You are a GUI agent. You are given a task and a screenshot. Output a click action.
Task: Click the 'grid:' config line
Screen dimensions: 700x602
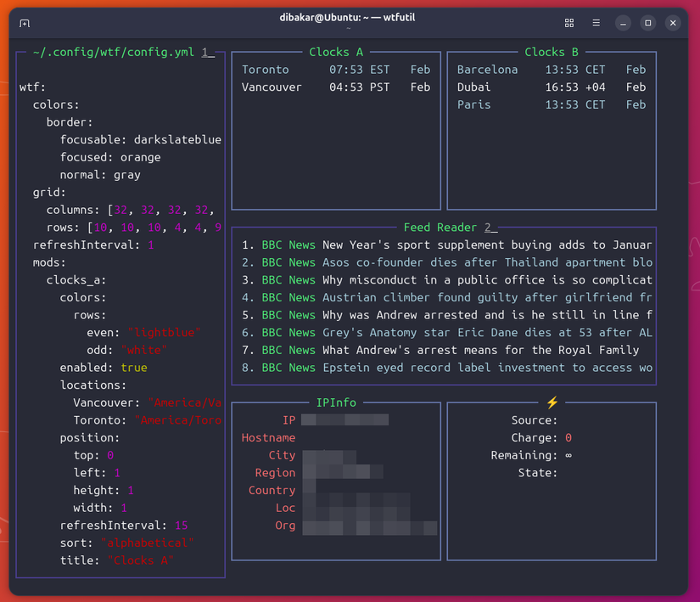[49, 193]
